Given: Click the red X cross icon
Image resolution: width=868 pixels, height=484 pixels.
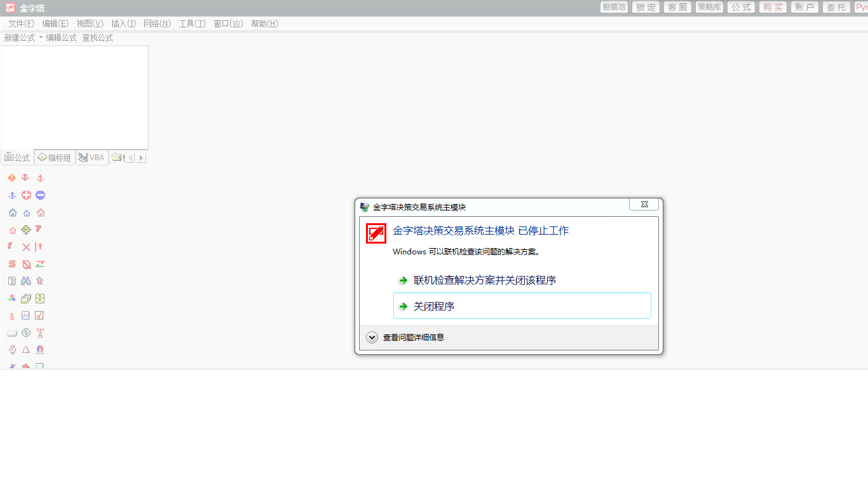Looking at the screenshot, I should 26,247.
